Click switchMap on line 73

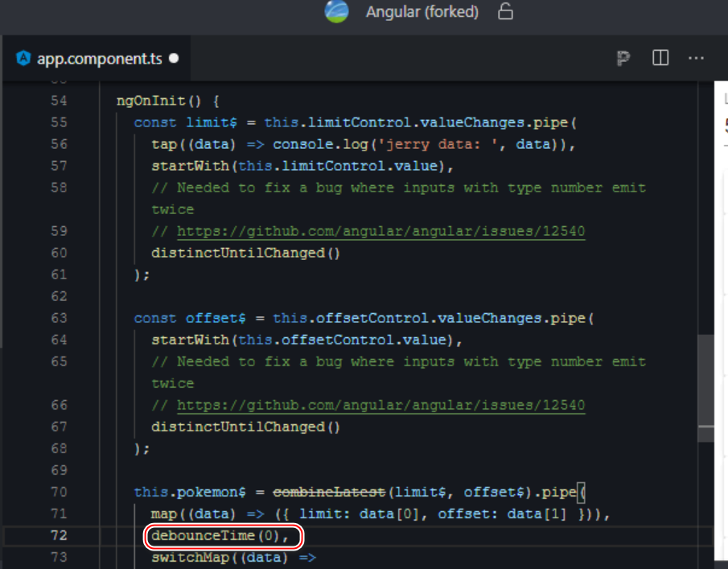point(191,558)
